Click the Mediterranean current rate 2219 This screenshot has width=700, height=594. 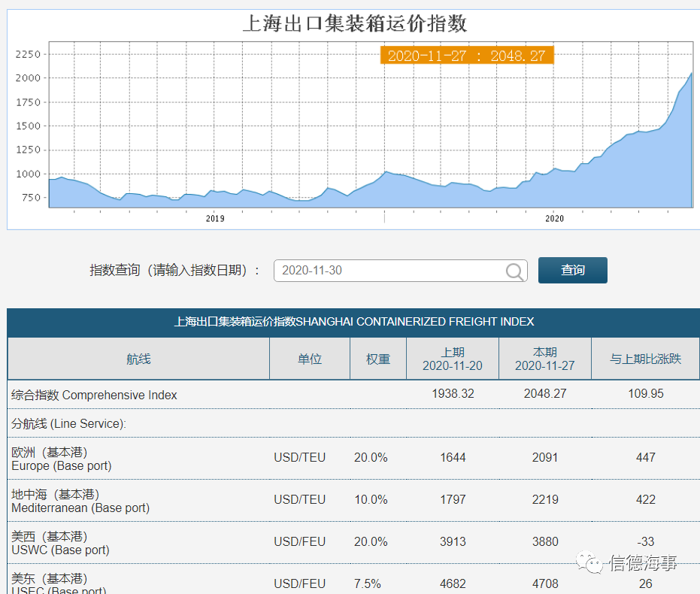(x=545, y=500)
